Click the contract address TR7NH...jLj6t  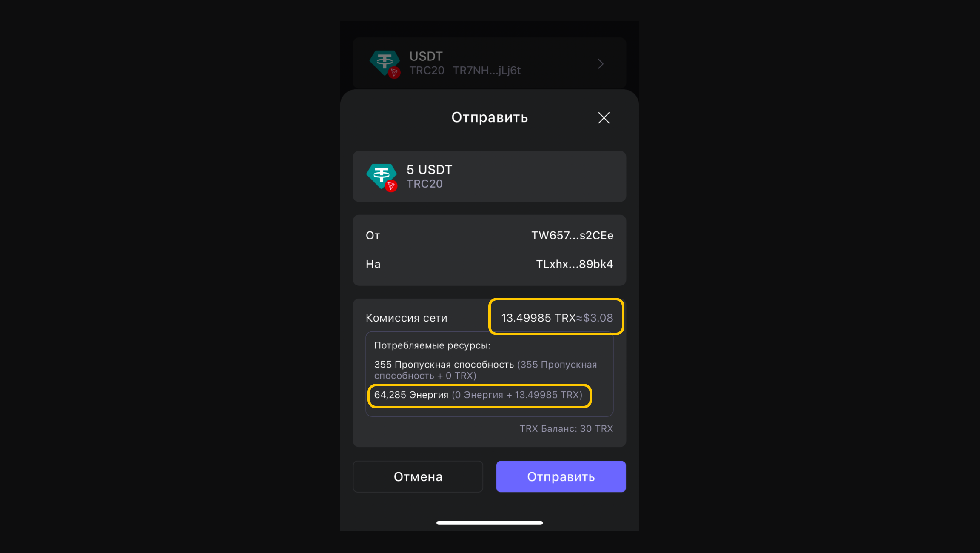click(x=487, y=71)
